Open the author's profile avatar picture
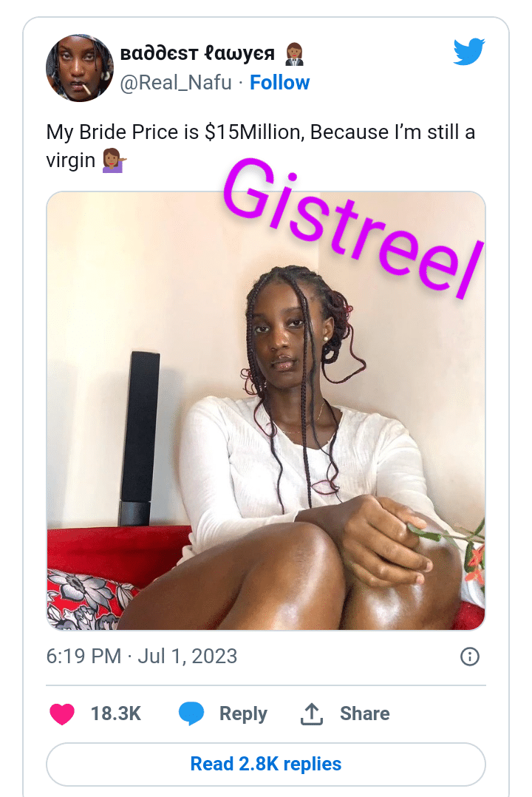This screenshot has height=797, width=532. click(x=80, y=68)
